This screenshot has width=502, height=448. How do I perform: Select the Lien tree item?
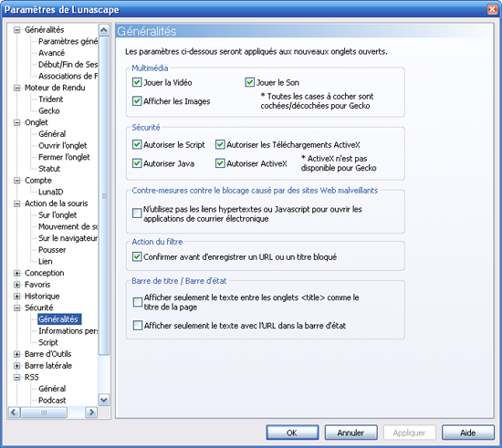[45, 262]
